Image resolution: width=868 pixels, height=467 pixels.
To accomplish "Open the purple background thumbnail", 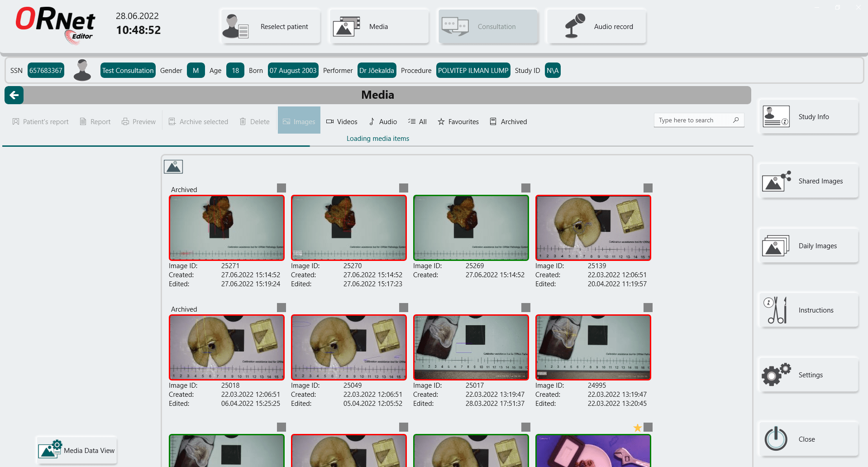I will (x=593, y=451).
